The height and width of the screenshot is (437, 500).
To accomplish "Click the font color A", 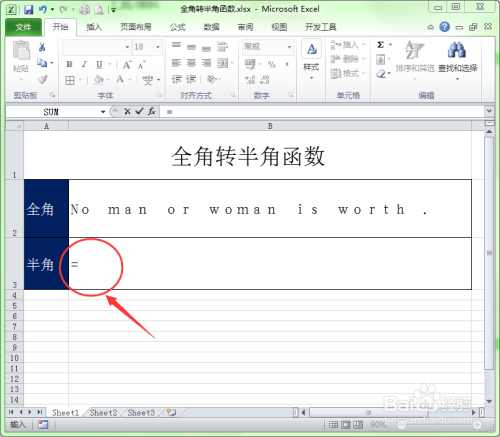I will pyautogui.click(x=120, y=79).
